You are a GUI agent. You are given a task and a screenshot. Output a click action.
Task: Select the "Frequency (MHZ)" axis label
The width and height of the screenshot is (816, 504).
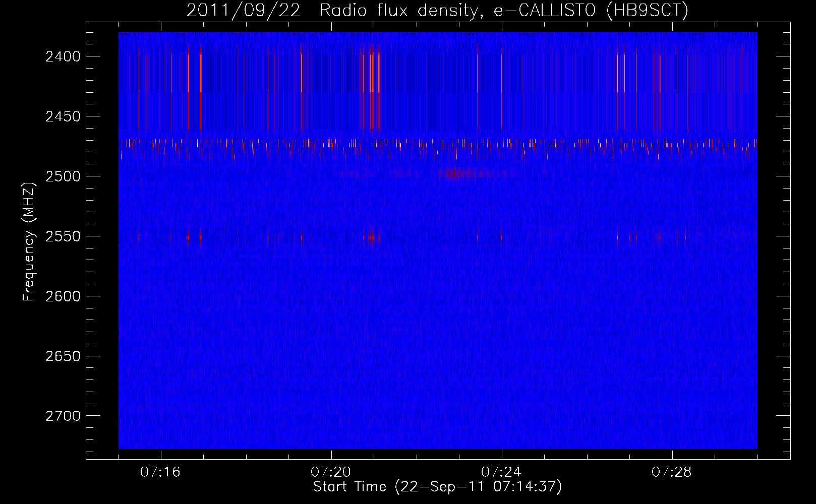point(30,242)
